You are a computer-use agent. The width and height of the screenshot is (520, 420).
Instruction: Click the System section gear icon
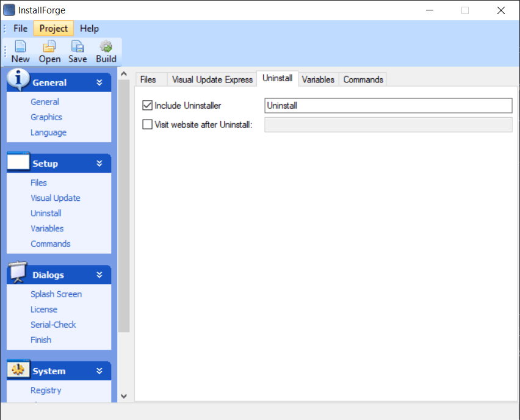tap(18, 369)
